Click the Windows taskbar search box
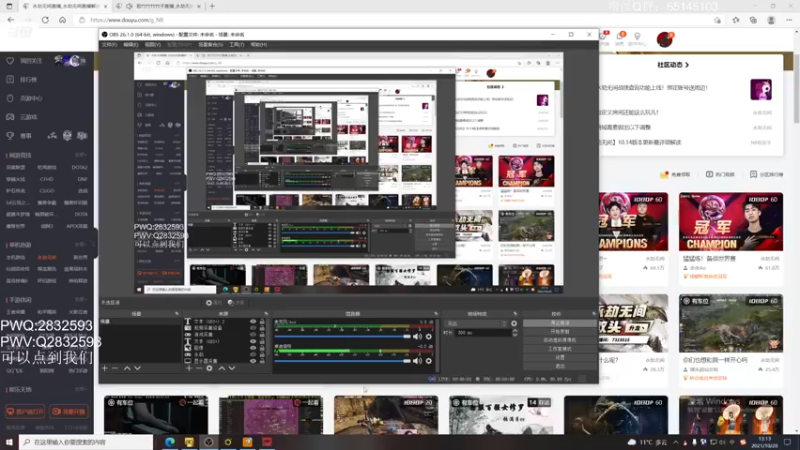The width and height of the screenshot is (800, 450). pos(86,442)
